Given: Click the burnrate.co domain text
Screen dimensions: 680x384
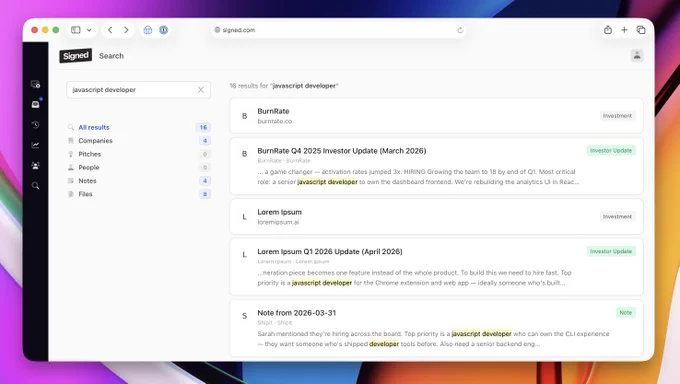Looking at the screenshot, I should (275, 121).
